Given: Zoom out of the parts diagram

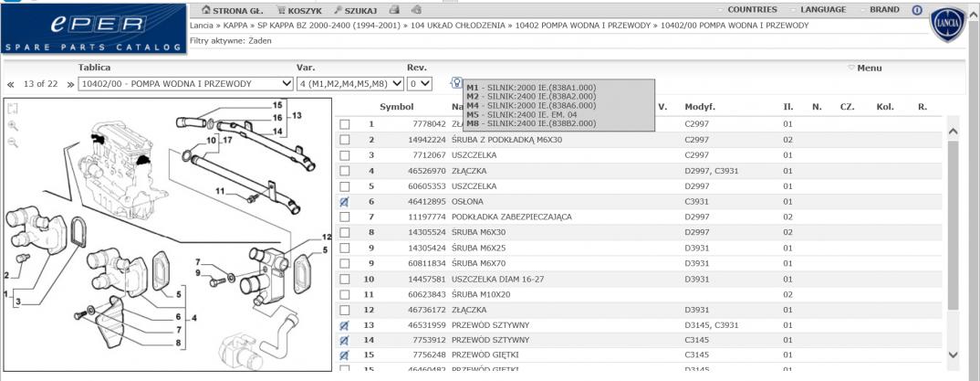Looking at the screenshot, I should (x=13, y=143).
